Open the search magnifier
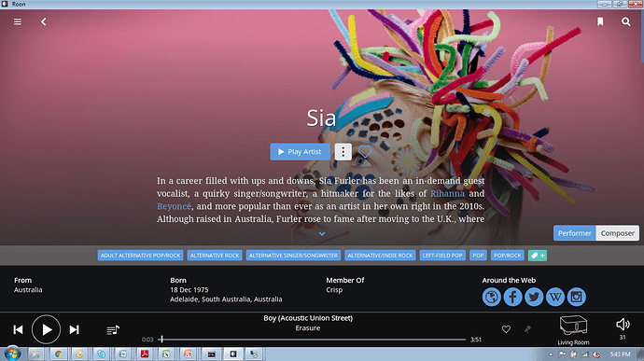Viewport: 644px width, 361px height. pos(626,21)
